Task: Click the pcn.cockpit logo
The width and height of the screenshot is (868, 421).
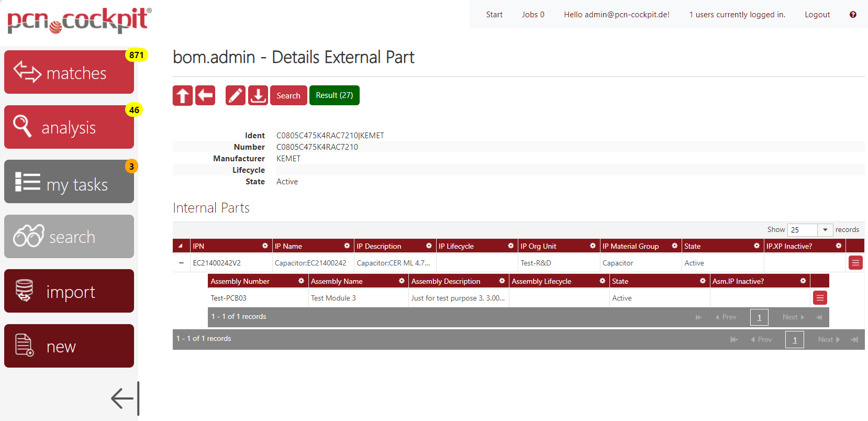Action: (x=79, y=20)
